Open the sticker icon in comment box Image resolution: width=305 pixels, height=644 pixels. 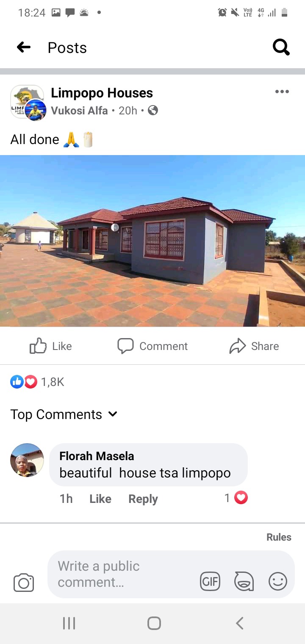point(244,581)
